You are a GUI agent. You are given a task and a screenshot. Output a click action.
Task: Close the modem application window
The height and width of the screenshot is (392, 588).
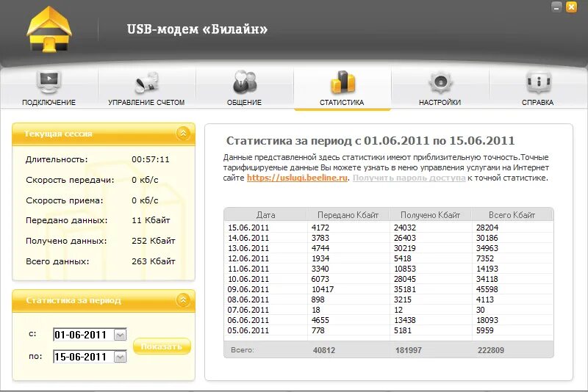[x=571, y=7]
